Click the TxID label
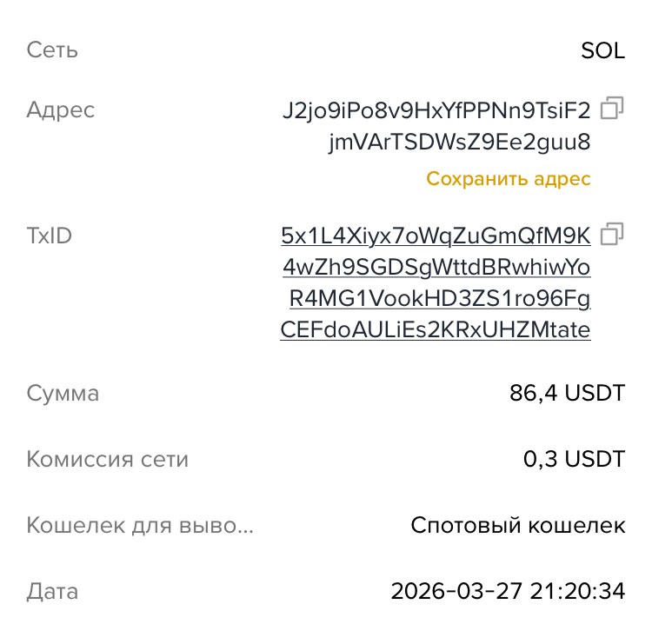 tap(49, 236)
